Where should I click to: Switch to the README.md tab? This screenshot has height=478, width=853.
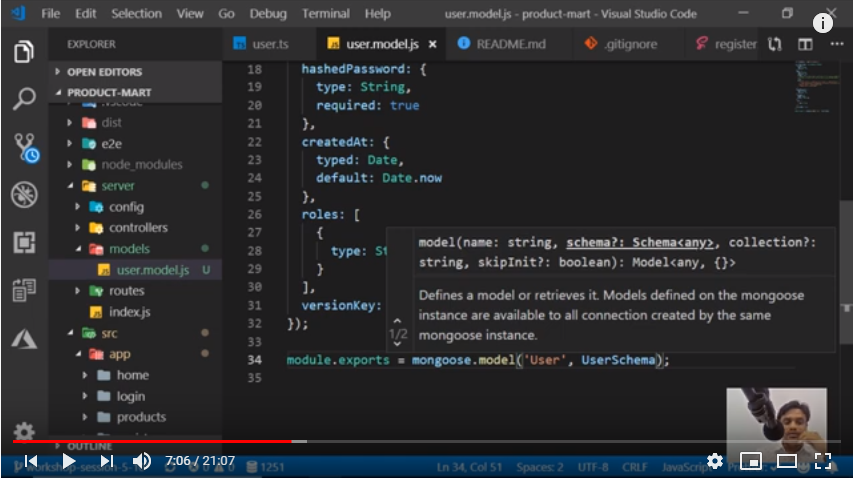click(x=510, y=45)
